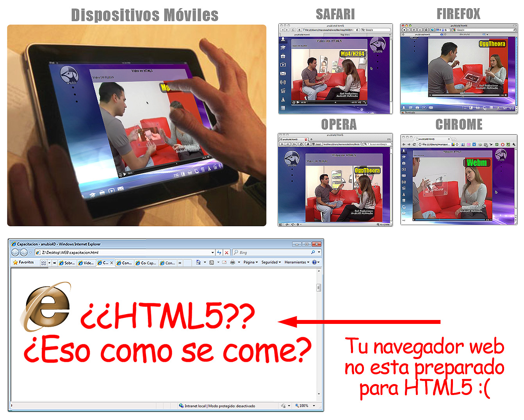Pause the OggTheora video in Firefox
Viewport: 524px width, 420px height.
pos(430,95)
